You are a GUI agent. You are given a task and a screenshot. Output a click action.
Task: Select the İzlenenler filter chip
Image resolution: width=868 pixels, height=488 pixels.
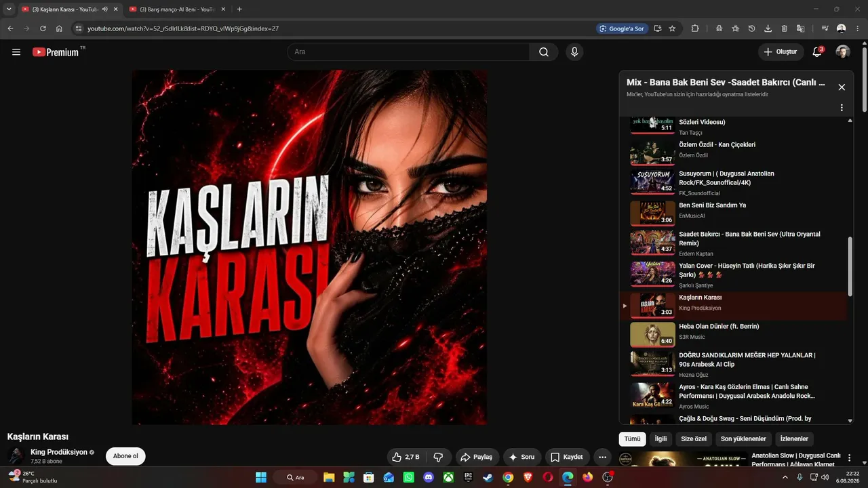794,439
